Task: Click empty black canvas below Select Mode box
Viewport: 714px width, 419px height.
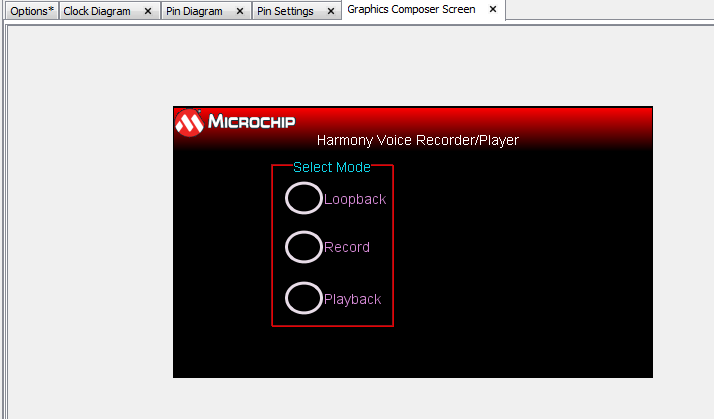Action: [x=332, y=352]
